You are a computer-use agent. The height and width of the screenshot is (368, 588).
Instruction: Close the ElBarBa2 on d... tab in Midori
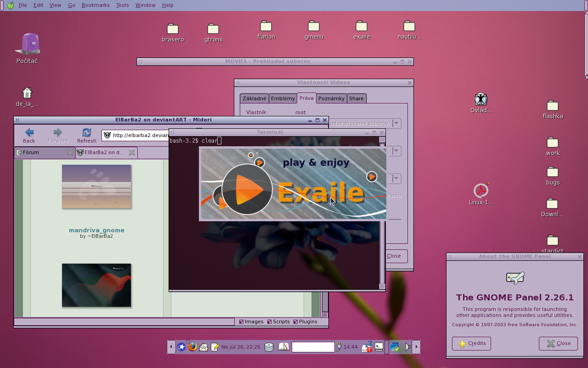coord(132,153)
